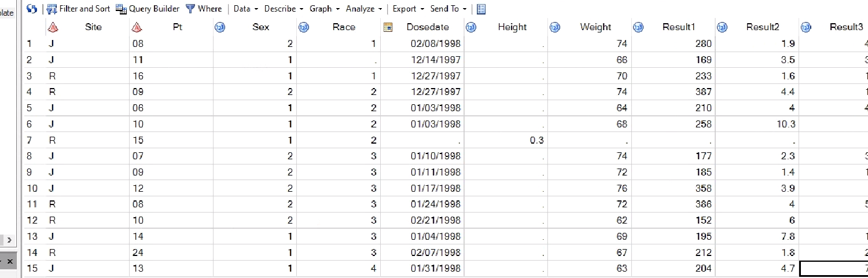Click the character type icon beside Site

click(x=53, y=27)
